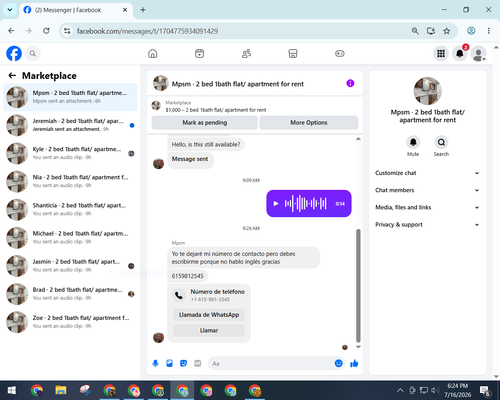Open the Reels video icon
500x400 pixels.
coord(199,53)
